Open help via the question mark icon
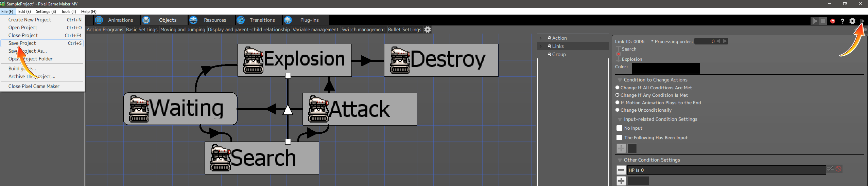868x186 pixels. pos(843,21)
